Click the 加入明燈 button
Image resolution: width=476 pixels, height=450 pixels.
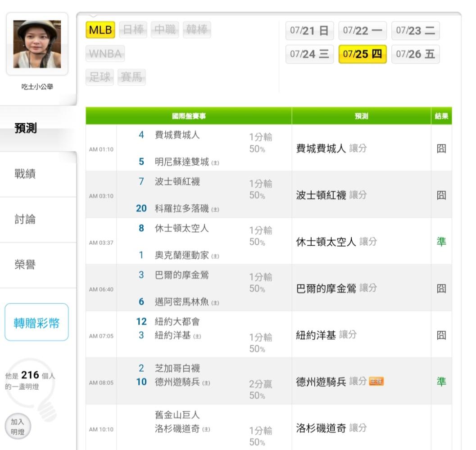18,426
